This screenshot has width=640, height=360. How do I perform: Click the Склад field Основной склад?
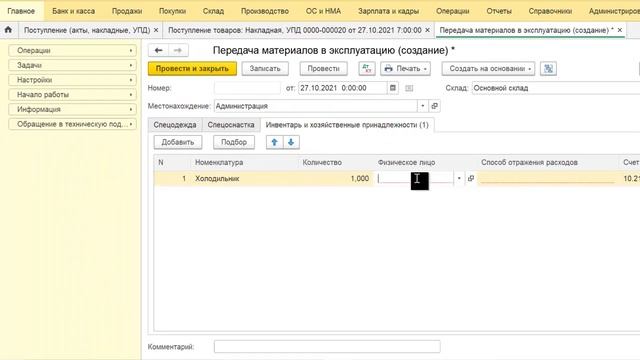pyautogui.click(x=556, y=88)
